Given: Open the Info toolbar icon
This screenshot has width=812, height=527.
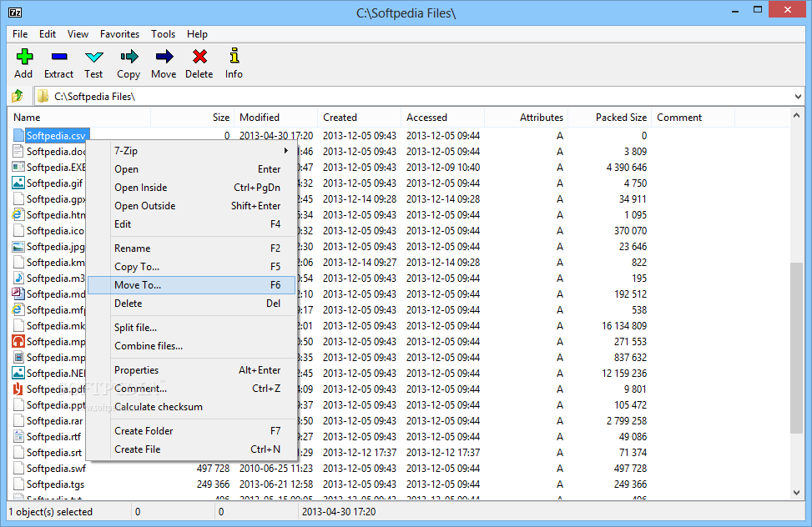Looking at the screenshot, I should click(234, 56).
